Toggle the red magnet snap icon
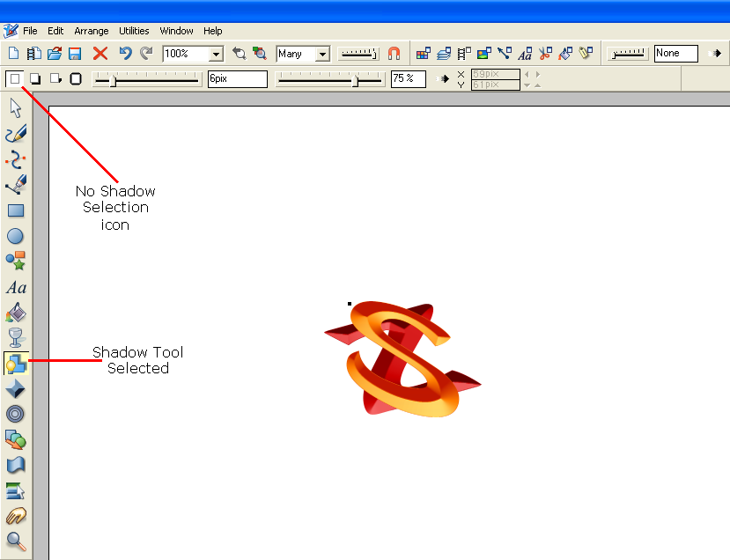 point(394,54)
